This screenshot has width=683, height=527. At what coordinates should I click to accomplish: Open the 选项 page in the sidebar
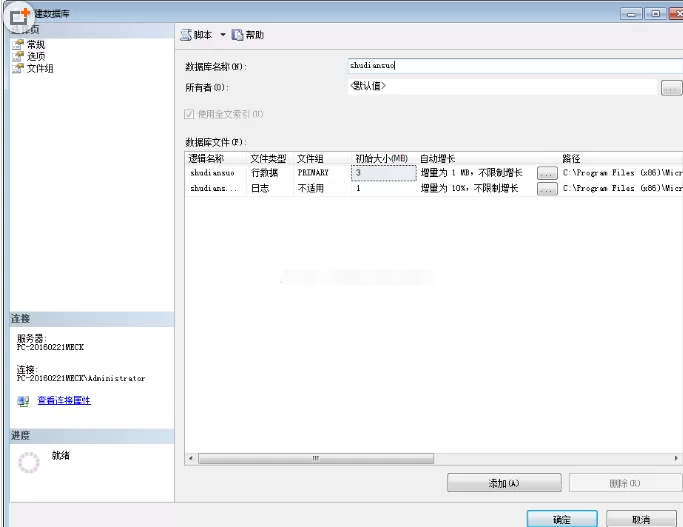(36, 56)
